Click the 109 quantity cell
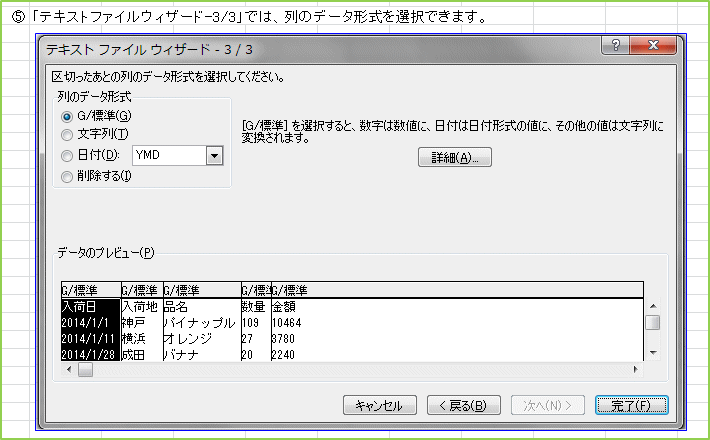 pyautogui.click(x=250, y=323)
